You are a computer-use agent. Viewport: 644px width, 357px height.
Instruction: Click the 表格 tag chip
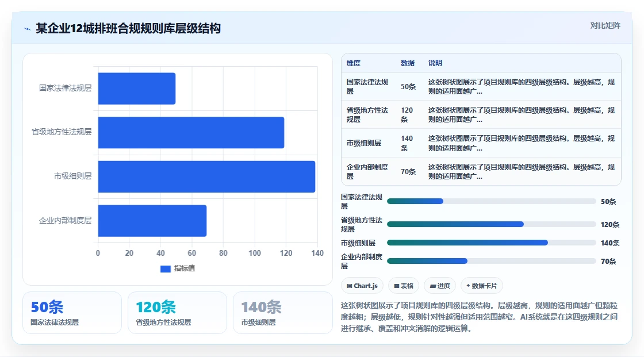403,286
